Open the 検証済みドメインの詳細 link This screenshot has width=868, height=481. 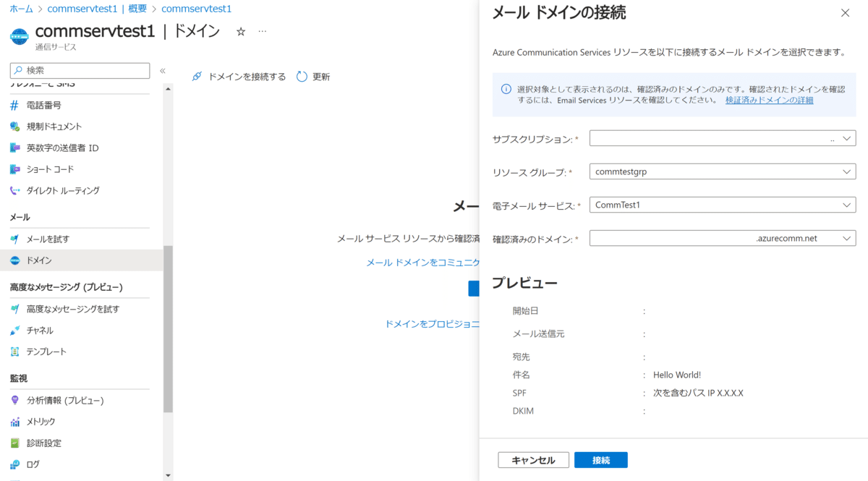(770, 101)
